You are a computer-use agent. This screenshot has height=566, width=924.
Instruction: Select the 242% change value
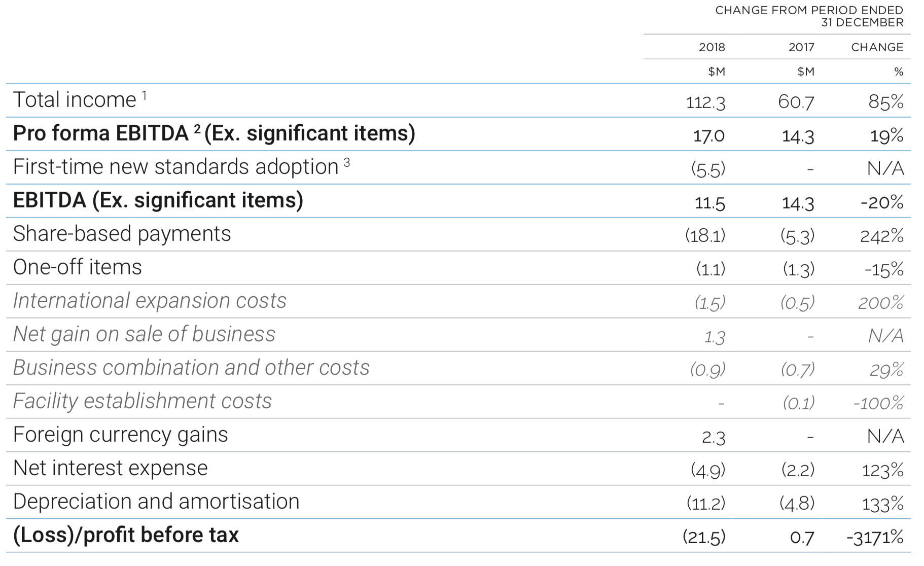881,236
